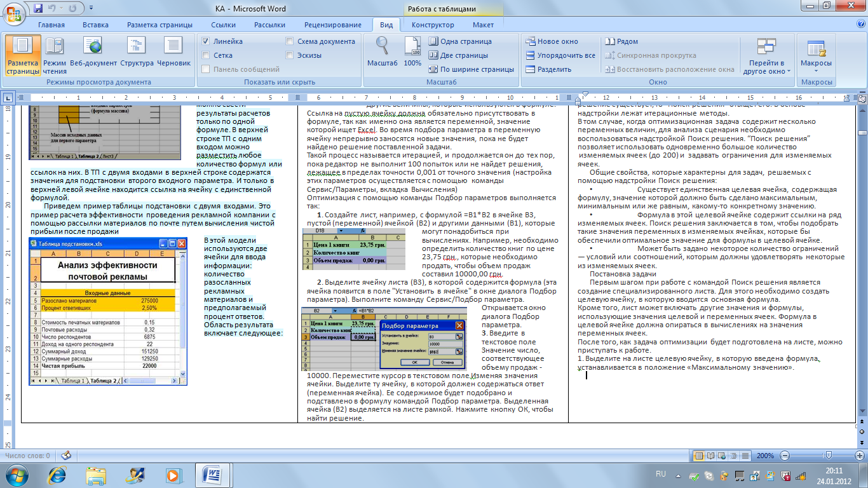Select Две страницы zoom option
The width and height of the screenshot is (868, 488).
(x=458, y=55)
